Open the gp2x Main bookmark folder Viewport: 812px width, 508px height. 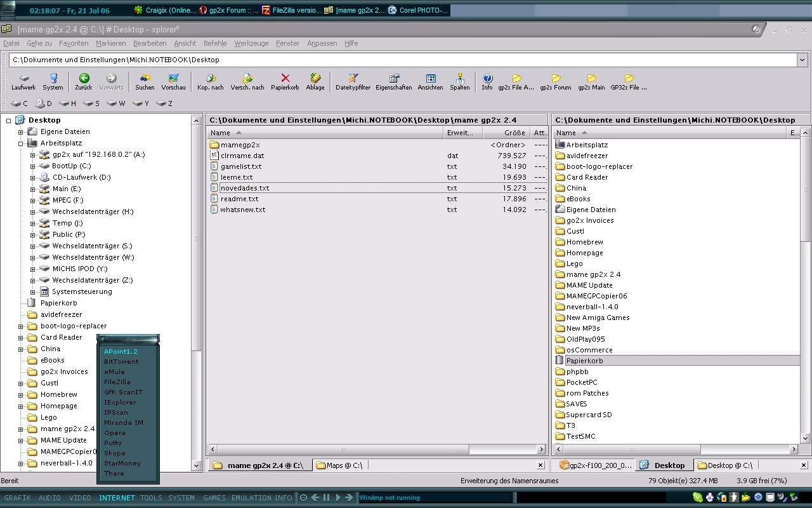pos(591,82)
